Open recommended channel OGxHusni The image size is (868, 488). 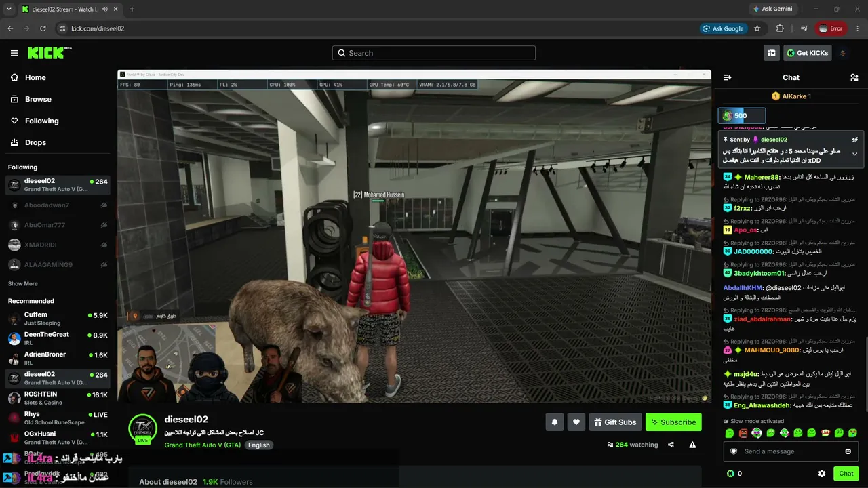58,438
